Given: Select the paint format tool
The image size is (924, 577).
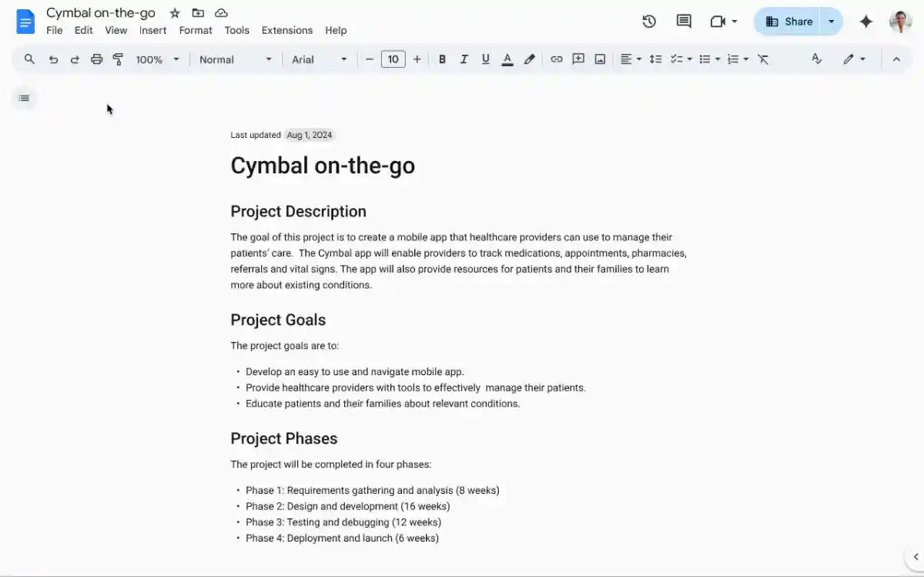Looking at the screenshot, I should tap(118, 59).
